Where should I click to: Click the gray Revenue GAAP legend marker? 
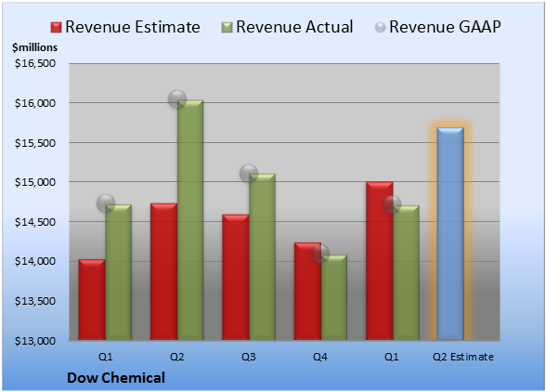(x=380, y=27)
